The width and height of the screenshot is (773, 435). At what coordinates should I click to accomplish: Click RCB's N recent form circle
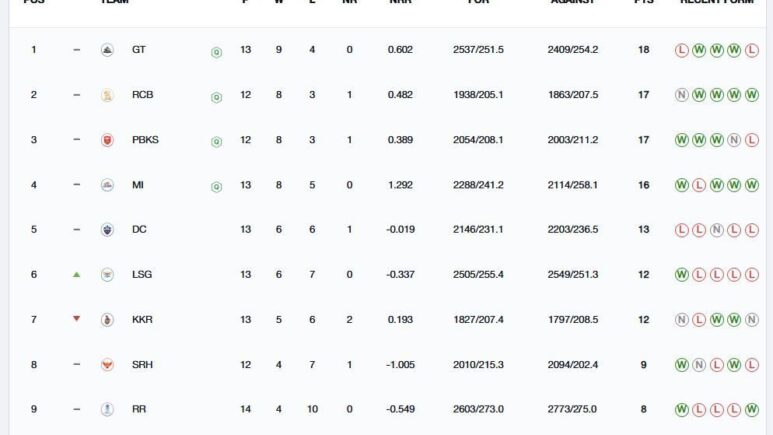click(681, 95)
